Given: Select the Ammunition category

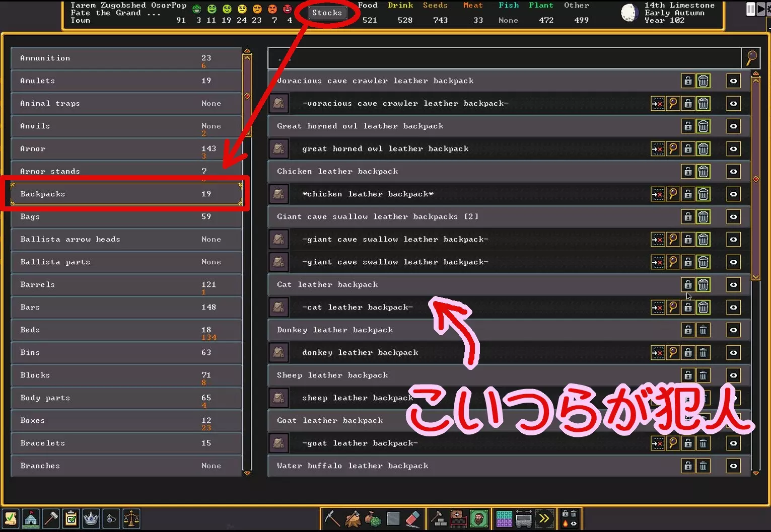Looking at the screenshot, I should click(x=126, y=58).
